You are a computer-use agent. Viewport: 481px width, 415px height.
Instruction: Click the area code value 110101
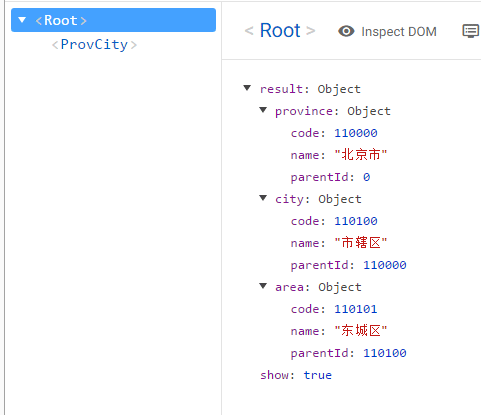click(356, 309)
